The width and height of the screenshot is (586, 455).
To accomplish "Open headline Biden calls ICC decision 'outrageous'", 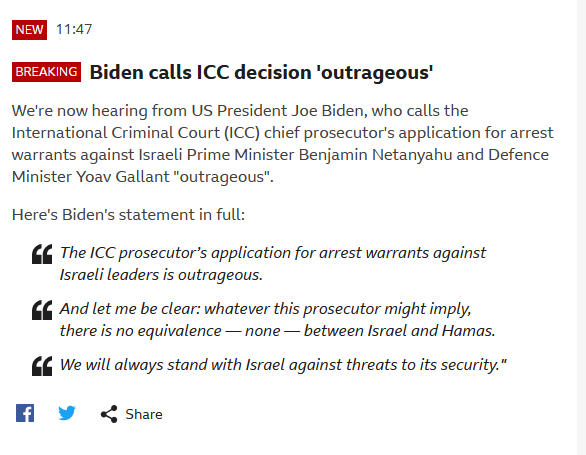I will pos(261,72).
